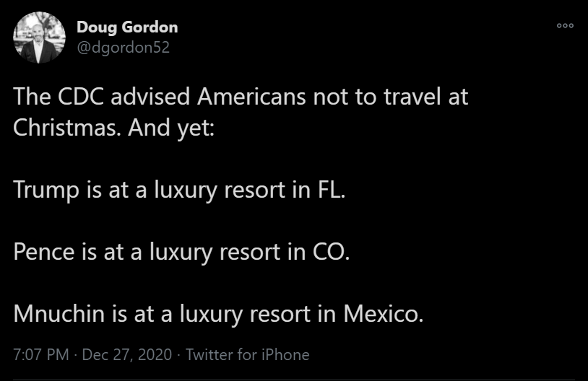This screenshot has height=381, width=588.
Task: Open the Doug Gordon display name link
Action: coord(127,27)
